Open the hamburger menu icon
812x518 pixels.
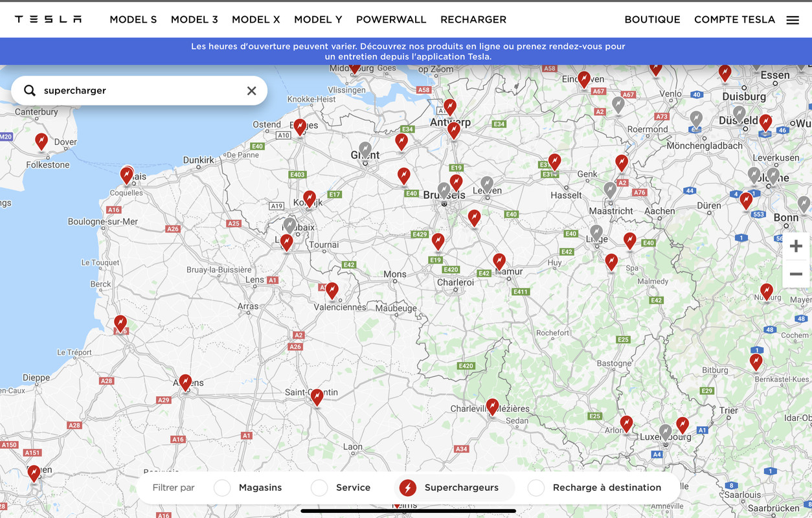click(x=793, y=20)
